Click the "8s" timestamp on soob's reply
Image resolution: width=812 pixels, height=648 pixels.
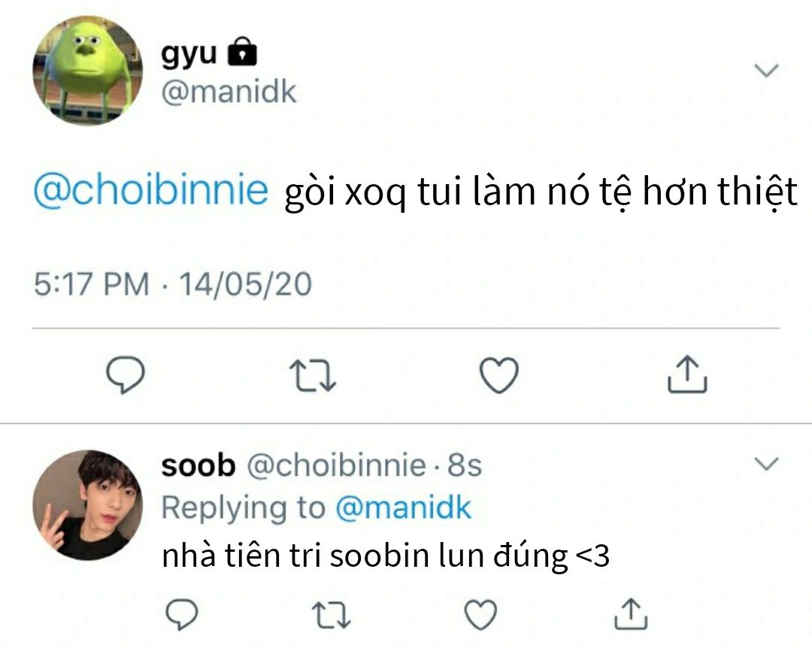coord(464,466)
